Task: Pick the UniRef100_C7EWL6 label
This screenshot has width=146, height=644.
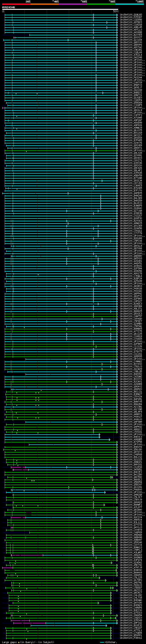Action: (131, 276)
